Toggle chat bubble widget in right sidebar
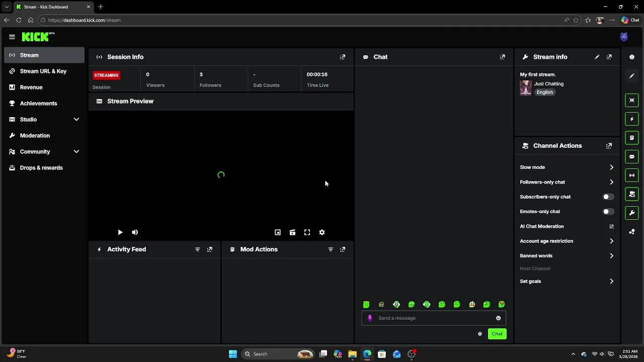The image size is (644, 362). [632, 156]
